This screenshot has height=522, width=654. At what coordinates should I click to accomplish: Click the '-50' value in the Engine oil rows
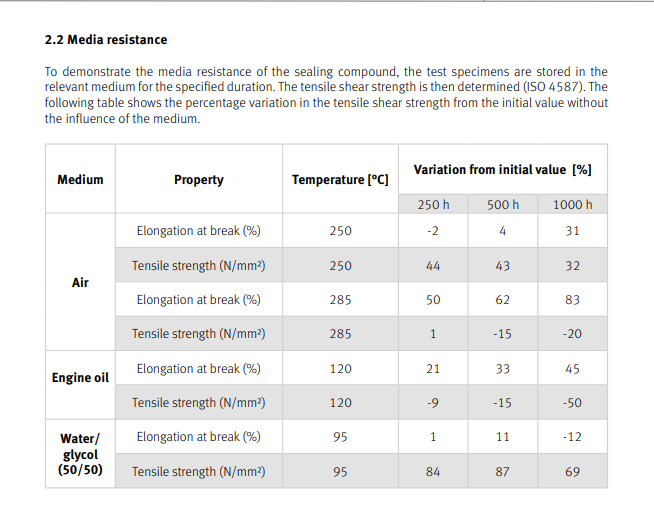pyautogui.click(x=572, y=403)
